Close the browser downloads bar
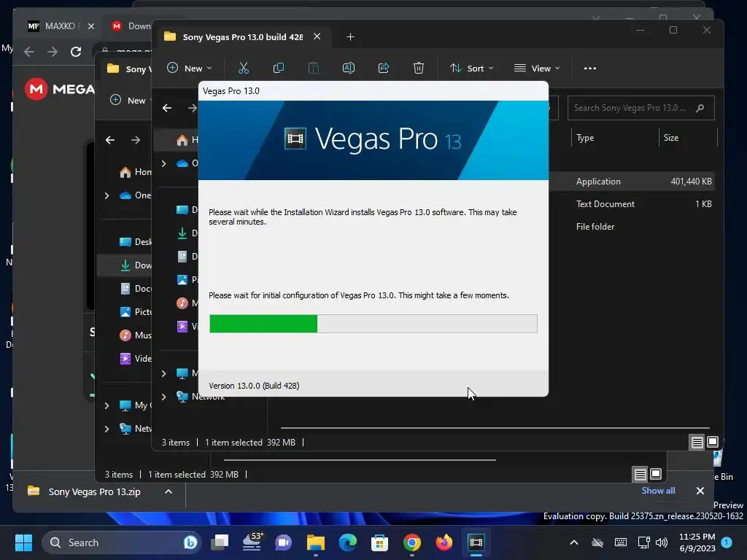The image size is (747, 560). [x=700, y=491]
